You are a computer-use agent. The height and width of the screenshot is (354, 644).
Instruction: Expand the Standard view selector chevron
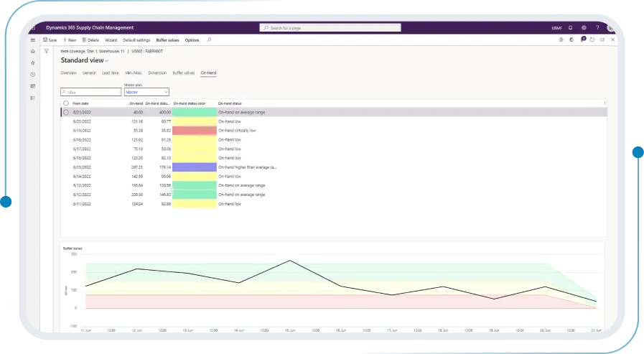click(x=107, y=61)
